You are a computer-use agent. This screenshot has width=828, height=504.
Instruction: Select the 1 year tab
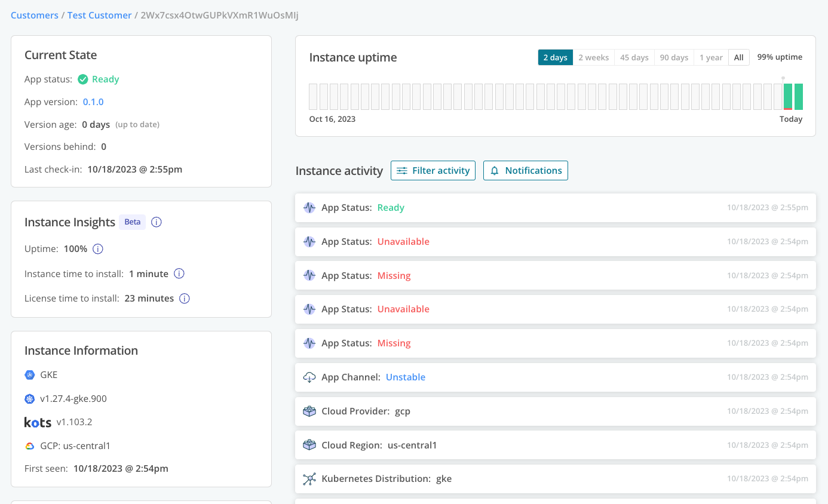point(711,57)
